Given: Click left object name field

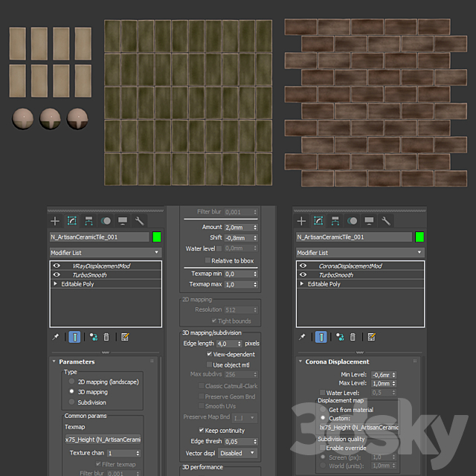Looking at the screenshot, I should pos(100,237).
